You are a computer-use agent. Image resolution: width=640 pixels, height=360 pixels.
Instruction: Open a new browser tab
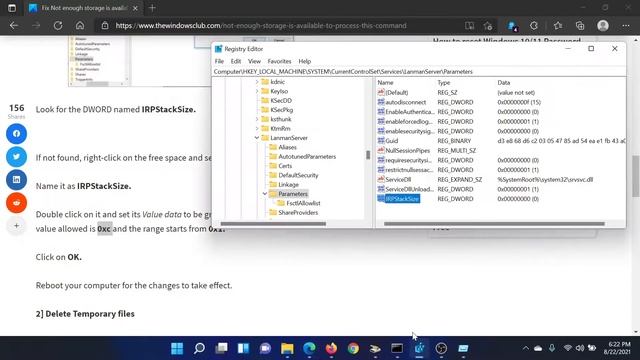pos(152,8)
